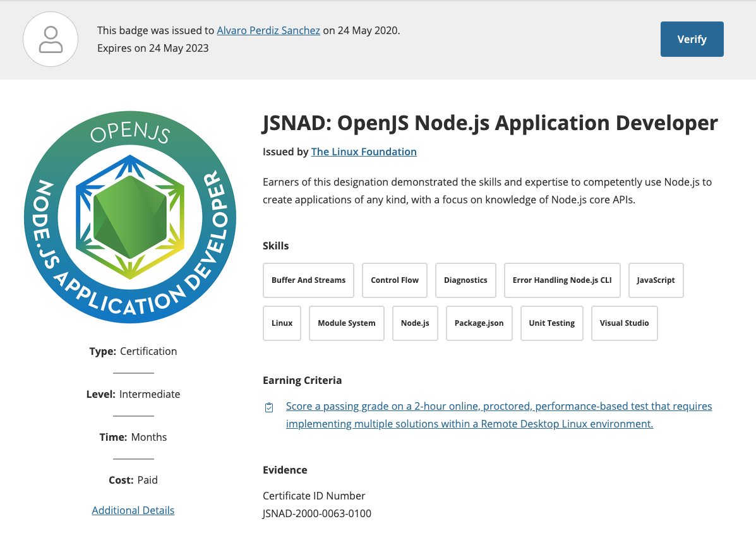Click the profile avatar icon in header

[x=51, y=39]
